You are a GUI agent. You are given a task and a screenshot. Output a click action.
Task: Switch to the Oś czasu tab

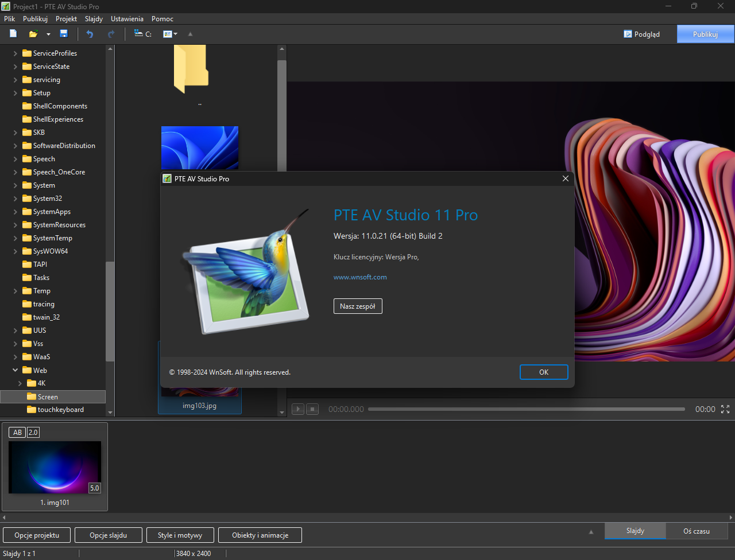click(x=697, y=531)
